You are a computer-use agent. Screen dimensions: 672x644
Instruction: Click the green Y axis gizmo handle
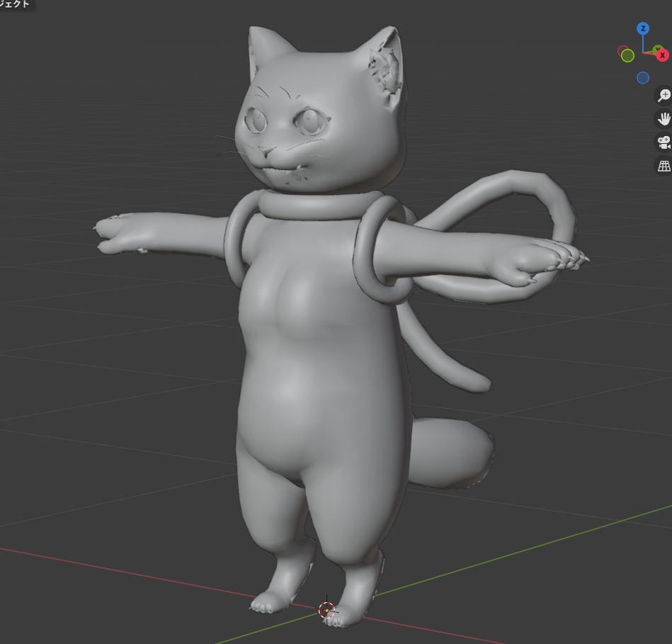pyautogui.click(x=657, y=50)
